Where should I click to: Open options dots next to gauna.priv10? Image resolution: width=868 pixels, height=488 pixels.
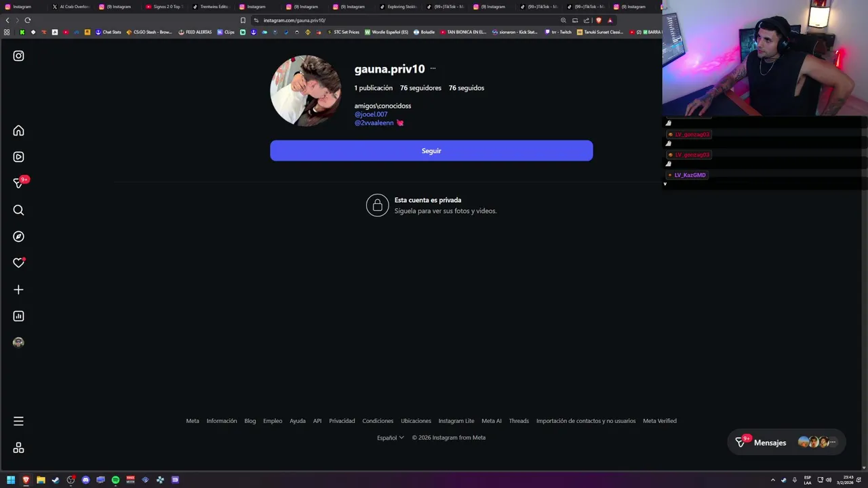tap(433, 68)
